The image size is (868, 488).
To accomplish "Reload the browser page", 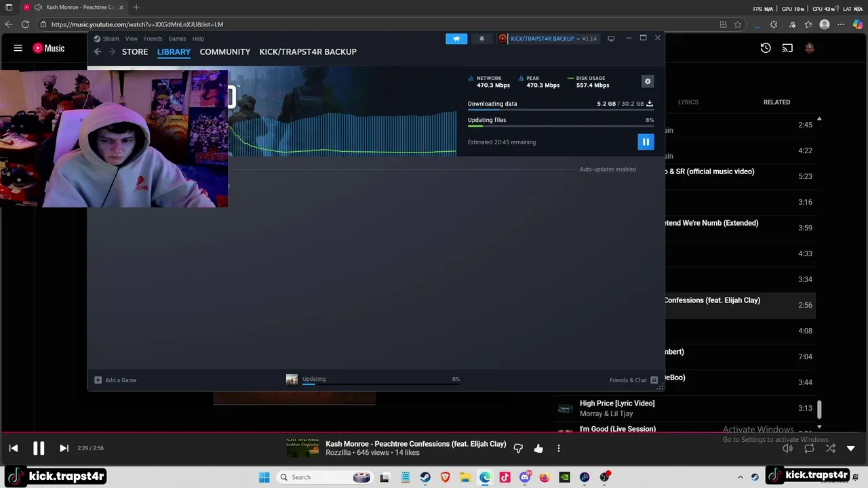I will coord(25,24).
